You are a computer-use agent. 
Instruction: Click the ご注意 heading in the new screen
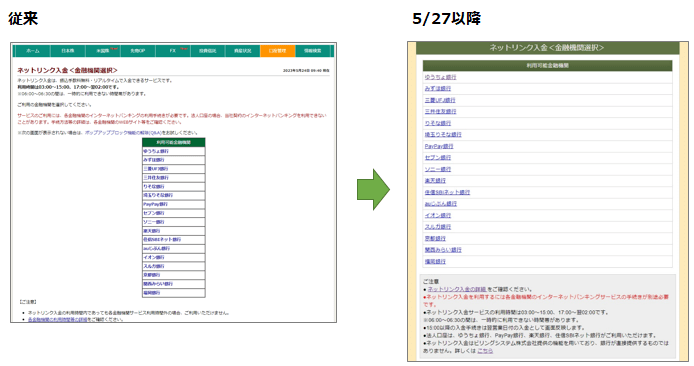click(x=430, y=281)
